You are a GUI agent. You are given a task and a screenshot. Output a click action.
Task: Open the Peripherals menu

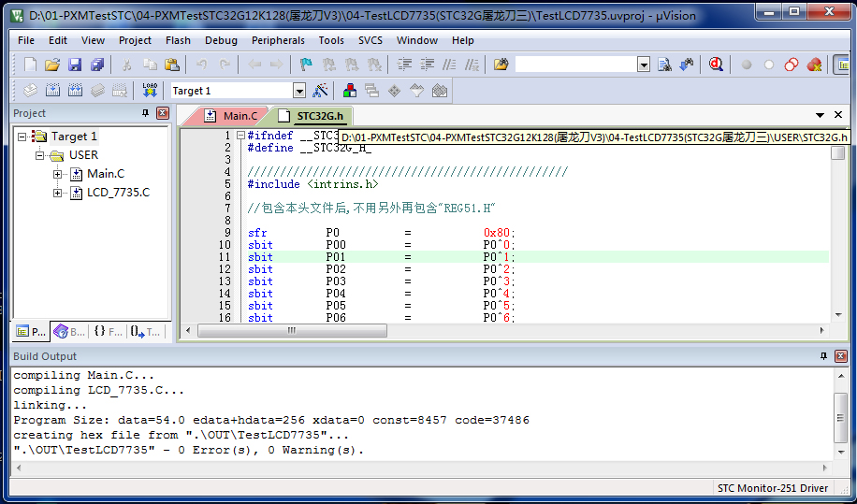[x=278, y=40]
